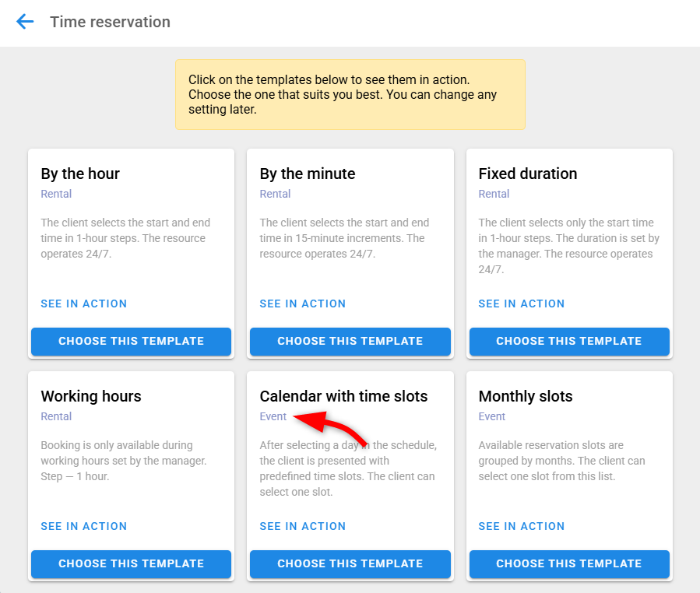Choose Calendar with time slots template
Image resolution: width=700 pixels, height=593 pixels.
(350, 563)
